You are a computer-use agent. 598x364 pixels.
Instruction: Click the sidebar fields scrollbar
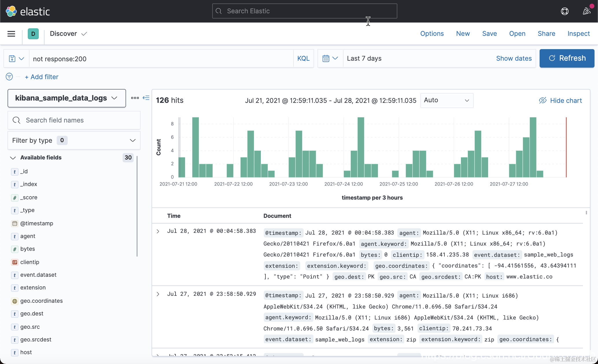point(137,206)
